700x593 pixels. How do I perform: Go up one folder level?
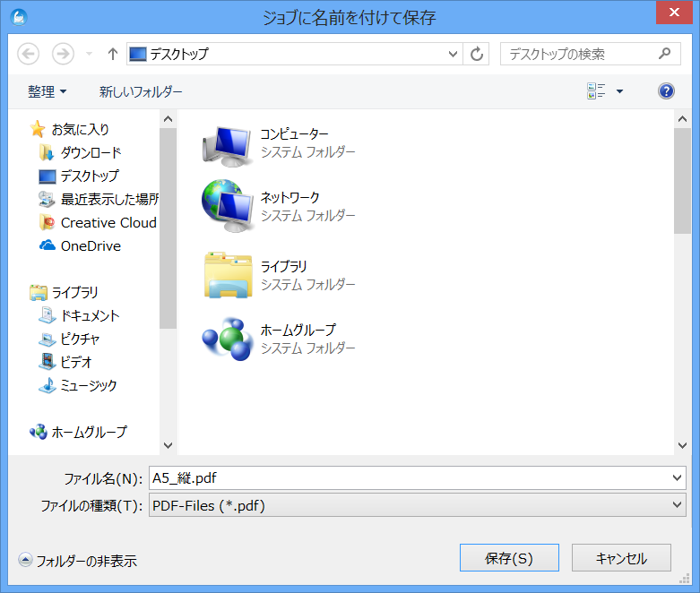pyautogui.click(x=113, y=54)
